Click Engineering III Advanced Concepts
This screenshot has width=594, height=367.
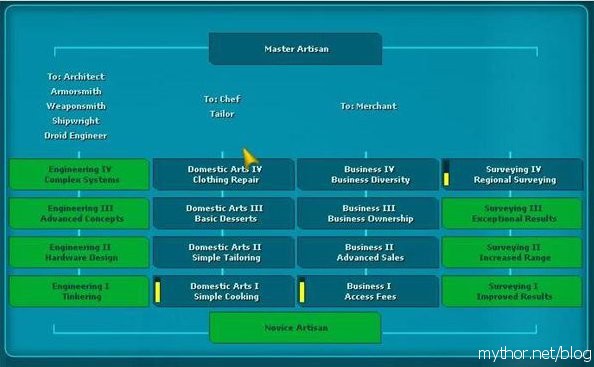(79, 213)
